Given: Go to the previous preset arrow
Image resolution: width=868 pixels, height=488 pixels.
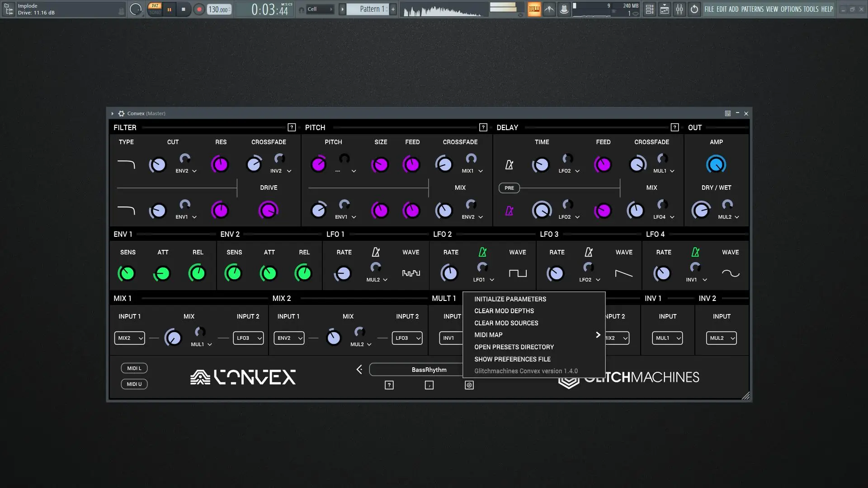Looking at the screenshot, I should (359, 370).
